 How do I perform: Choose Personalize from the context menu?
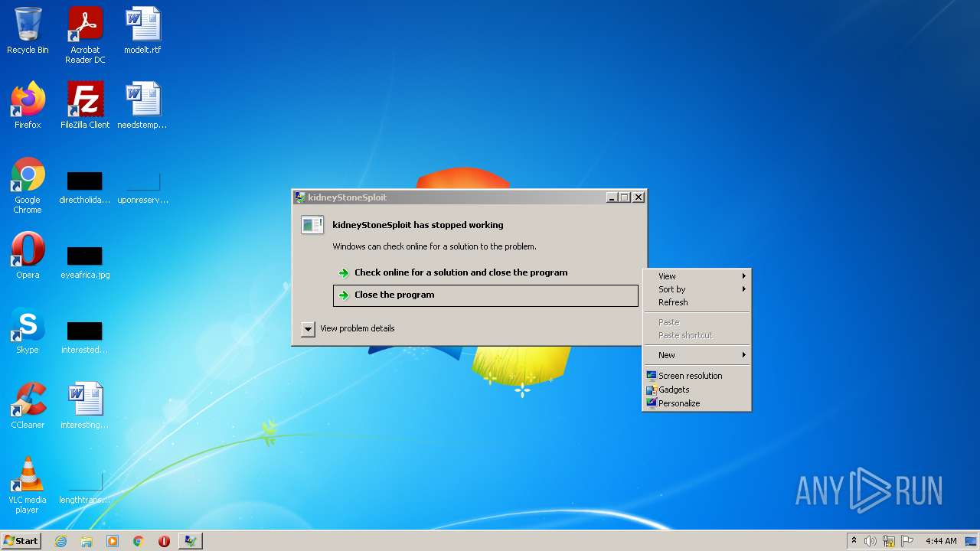696,403
